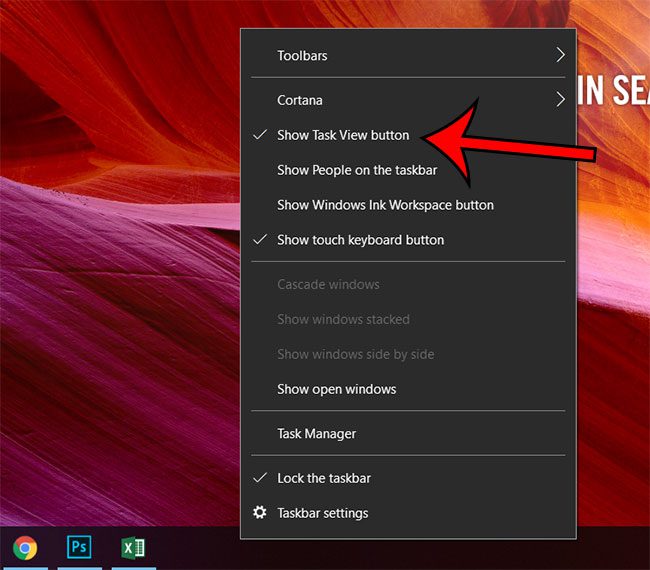Viewport: 650px width, 570px height.
Task: Open the Cortana menu entry
Action: click(x=408, y=100)
